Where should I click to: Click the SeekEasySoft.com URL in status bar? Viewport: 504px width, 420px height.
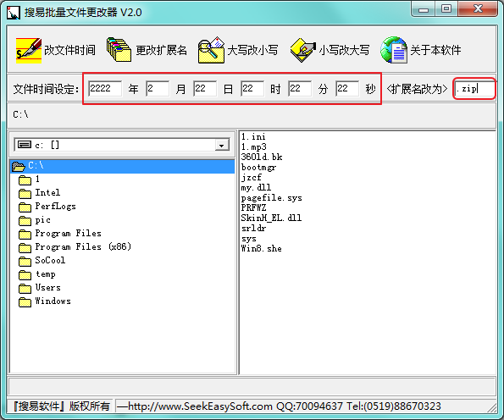pyautogui.click(x=200, y=406)
